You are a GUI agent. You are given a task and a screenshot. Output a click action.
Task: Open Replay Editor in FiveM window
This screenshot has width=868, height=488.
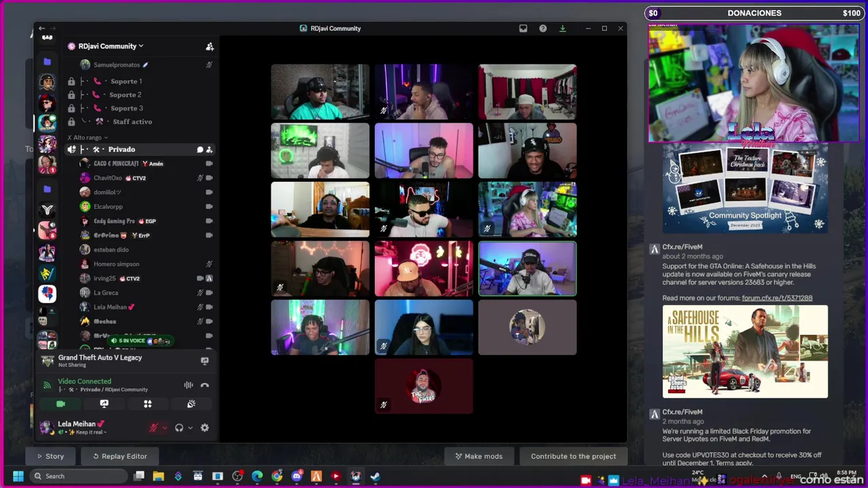pos(119,456)
